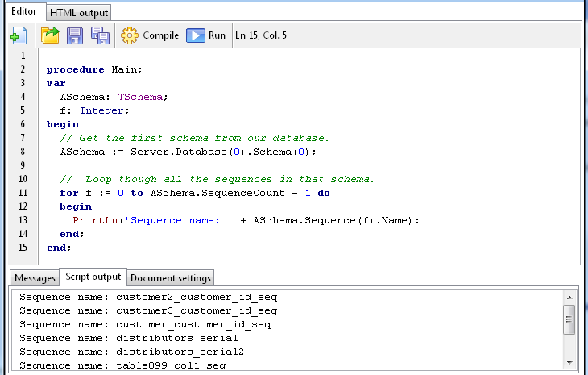This screenshot has width=588, height=375.
Task: Open the Messages tab
Action: click(35, 278)
